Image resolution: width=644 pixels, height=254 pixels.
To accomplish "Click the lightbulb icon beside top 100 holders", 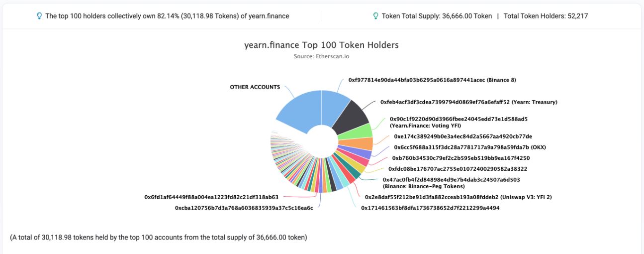I will (39, 16).
